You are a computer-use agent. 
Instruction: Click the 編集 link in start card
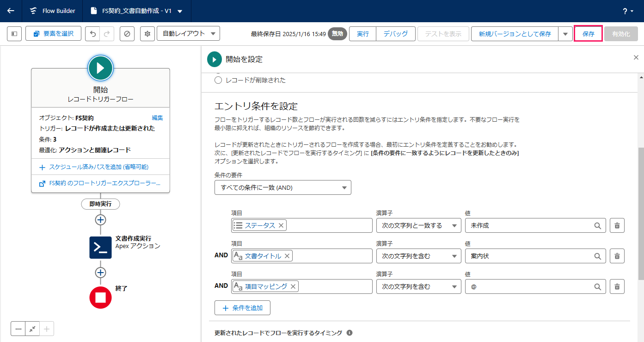[157, 118]
